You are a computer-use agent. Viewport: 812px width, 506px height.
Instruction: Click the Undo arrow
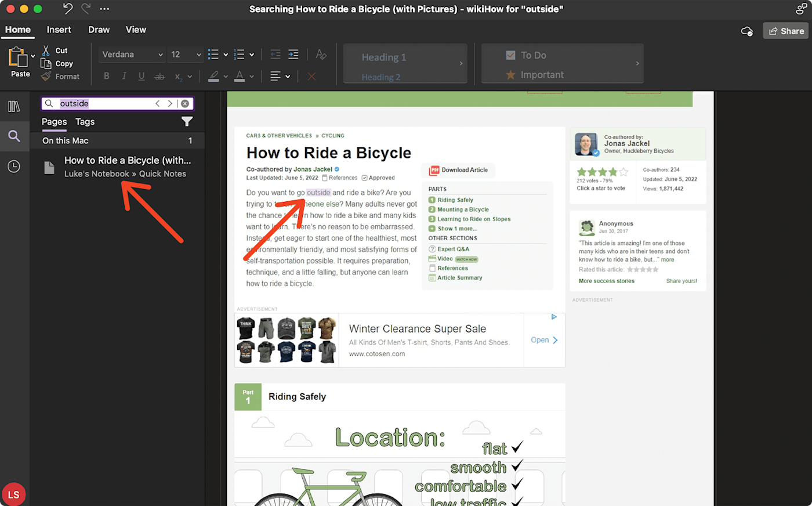(68, 9)
